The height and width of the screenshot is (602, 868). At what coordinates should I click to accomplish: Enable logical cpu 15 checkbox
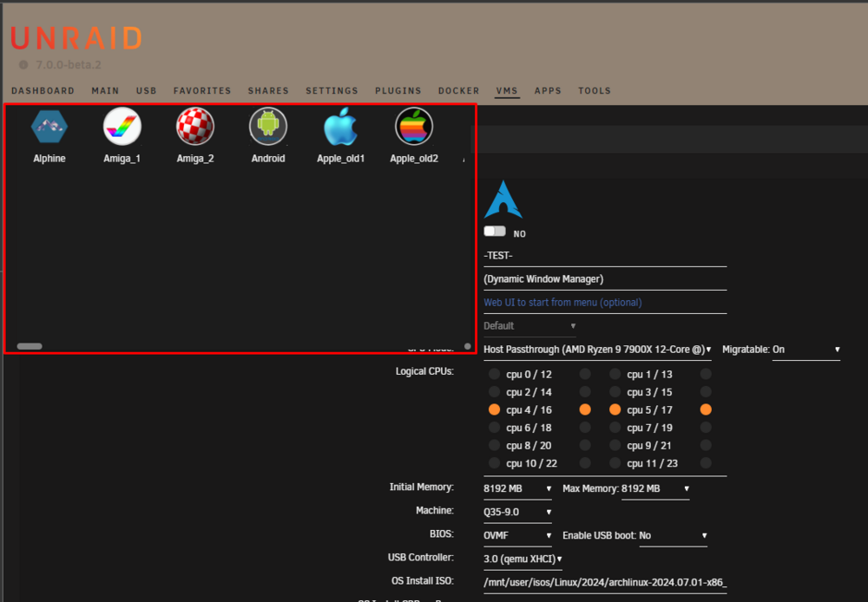(x=705, y=392)
